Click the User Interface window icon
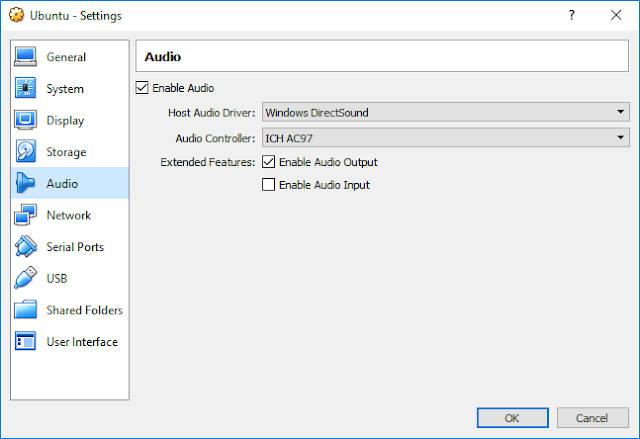Screen dimensions: 640x439 [25, 341]
